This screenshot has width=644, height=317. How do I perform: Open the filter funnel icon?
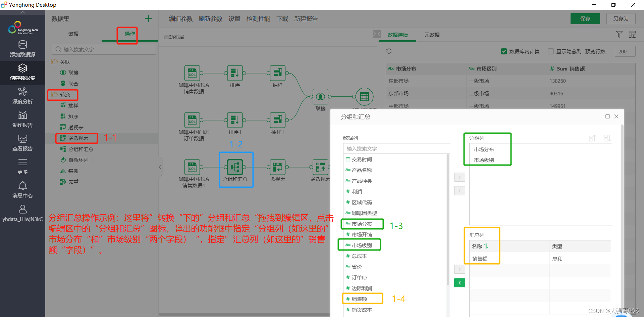pyautogui.click(x=619, y=34)
